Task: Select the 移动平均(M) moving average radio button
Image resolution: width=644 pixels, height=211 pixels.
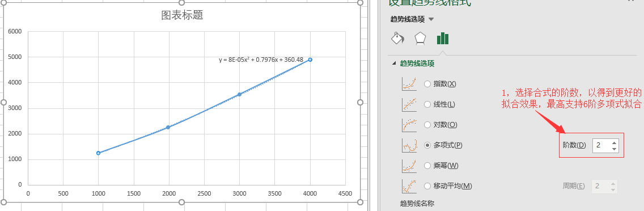Action: point(427,186)
